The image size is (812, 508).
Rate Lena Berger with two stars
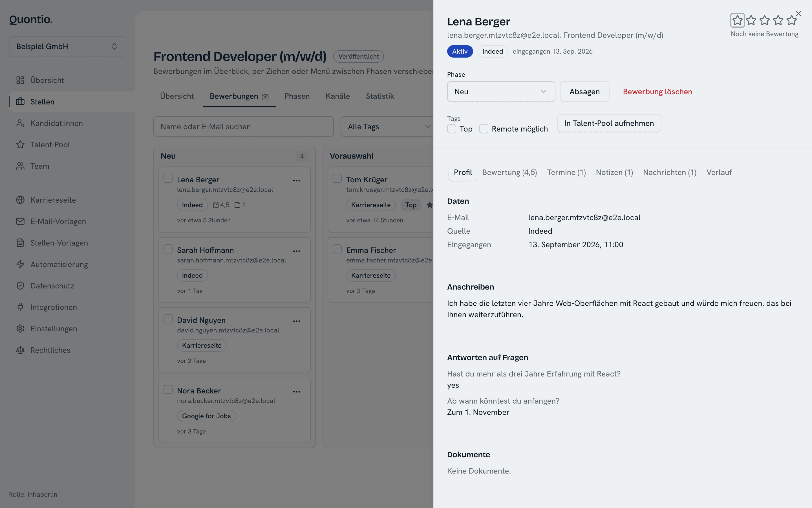(751, 21)
